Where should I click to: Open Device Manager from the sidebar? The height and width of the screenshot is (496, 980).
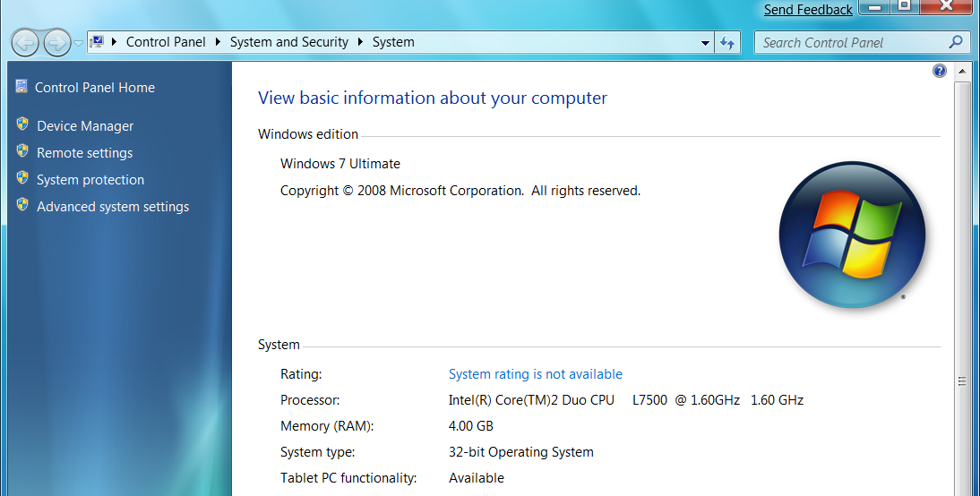85,125
